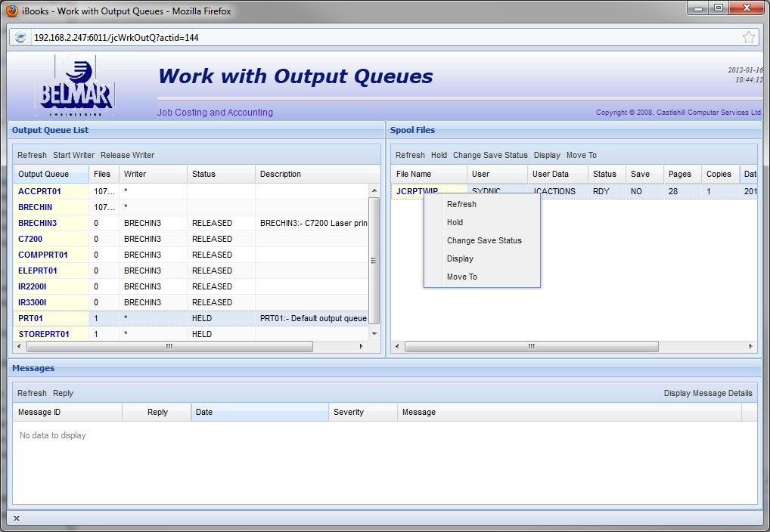Screen dimensions: 770x532
Task: Click Refresh in Spool Files toolbar
Action: click(410, 155)
